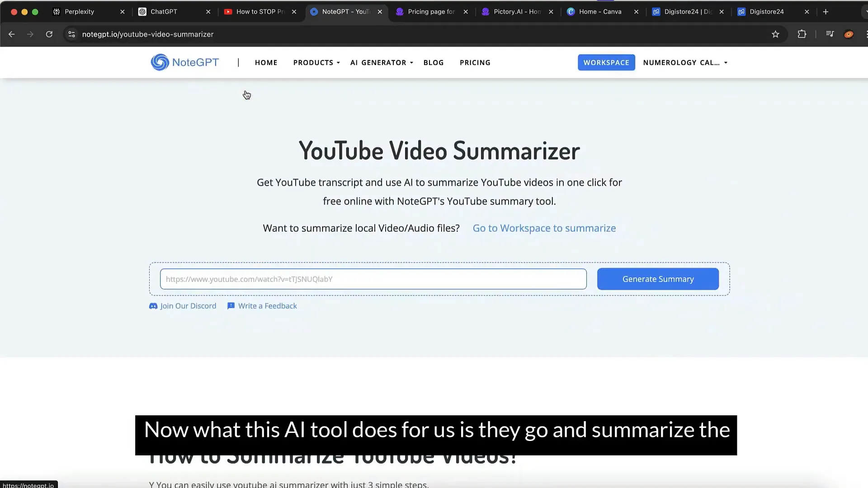Focus the YouTube URL input field
868x488 pixels.
point(373,279)
